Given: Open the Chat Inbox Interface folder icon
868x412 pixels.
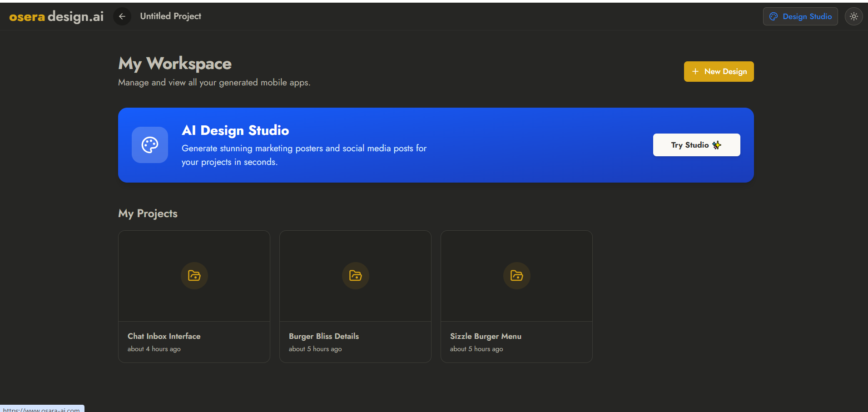Looking at the screenshot, I should click(x=194, y=276).
